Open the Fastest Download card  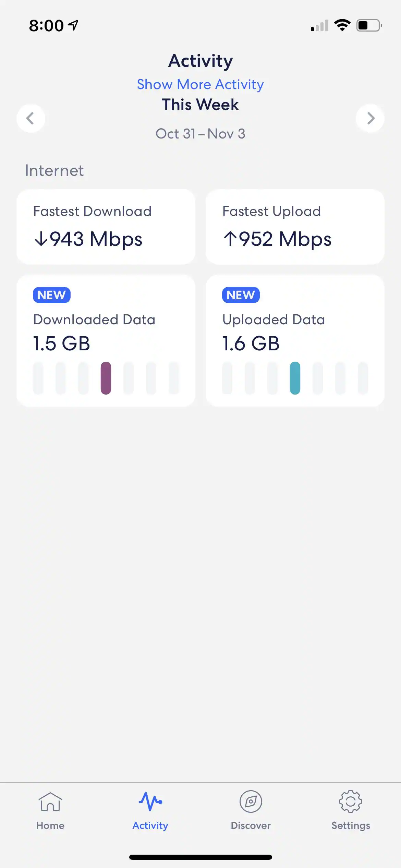coord(106,227)
